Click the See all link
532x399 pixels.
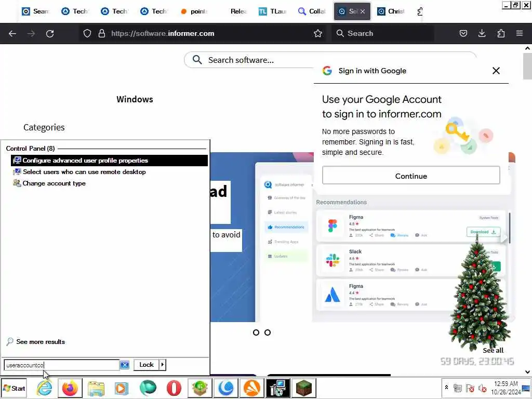click(x=493, y=350)
